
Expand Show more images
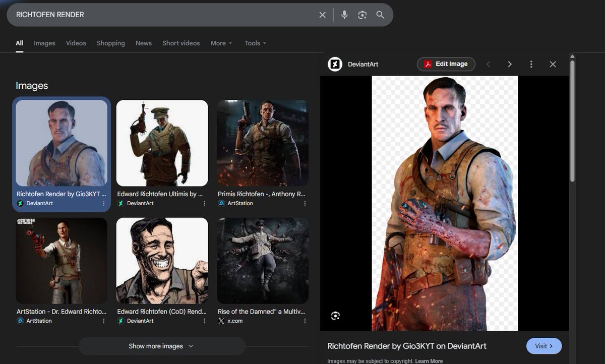pos(162,346)
